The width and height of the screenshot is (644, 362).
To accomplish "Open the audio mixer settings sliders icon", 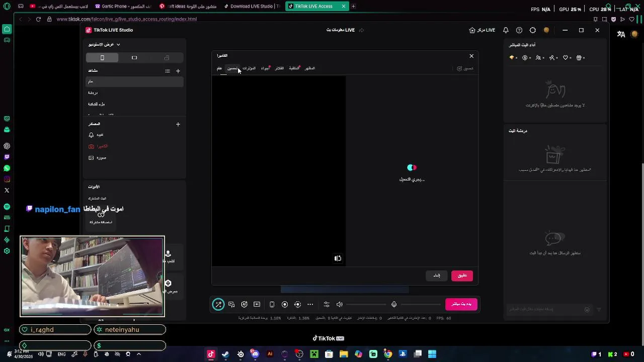I will (x=327, y=304).
